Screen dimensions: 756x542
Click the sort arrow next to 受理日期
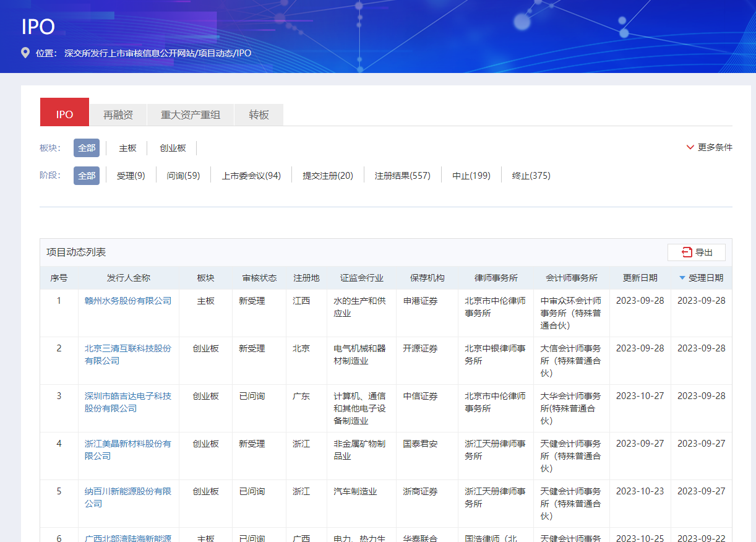click(x=682, y=278)
